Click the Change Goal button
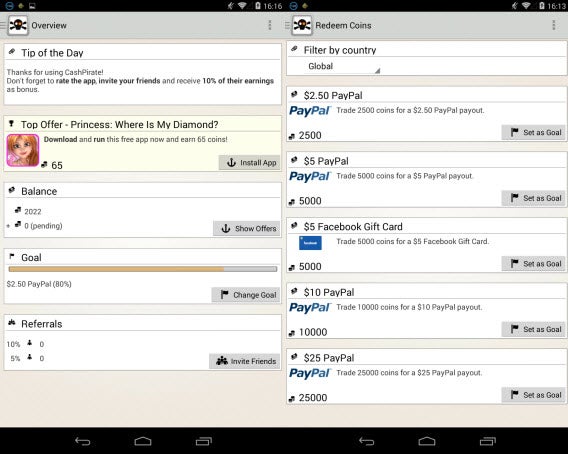Screen dimensions: 568x454 tap(246, 295)
